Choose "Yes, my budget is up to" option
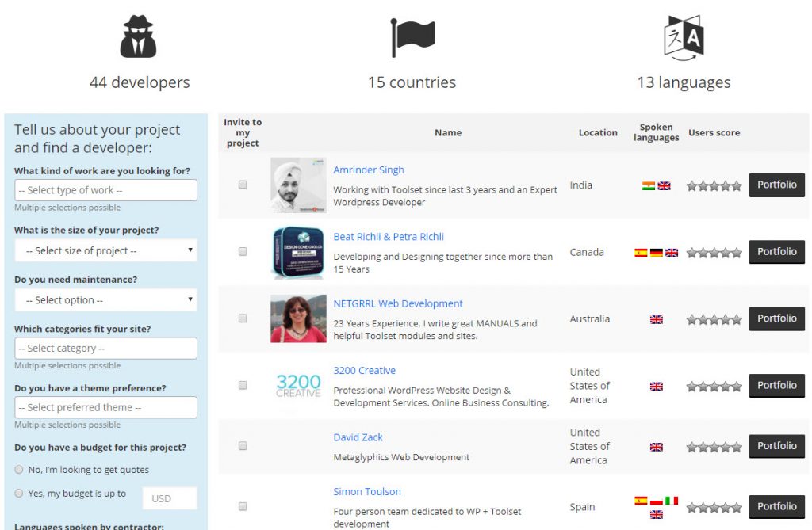Image resolution: width=812 pixels, height=530 pixels. click(x=19, y=494)
